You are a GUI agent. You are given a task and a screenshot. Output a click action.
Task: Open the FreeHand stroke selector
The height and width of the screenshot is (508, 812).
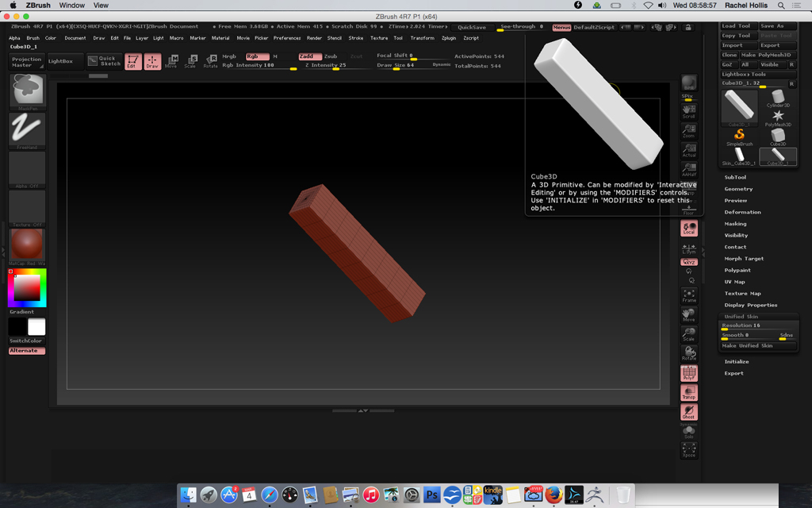(28, 131)
